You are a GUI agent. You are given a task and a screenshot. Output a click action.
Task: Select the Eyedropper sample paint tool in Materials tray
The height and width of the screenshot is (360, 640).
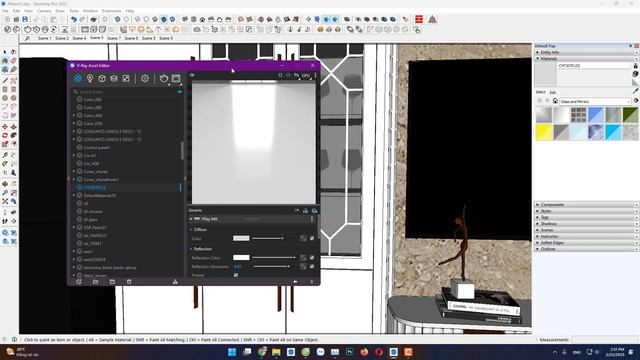click(x=636, y=91)
